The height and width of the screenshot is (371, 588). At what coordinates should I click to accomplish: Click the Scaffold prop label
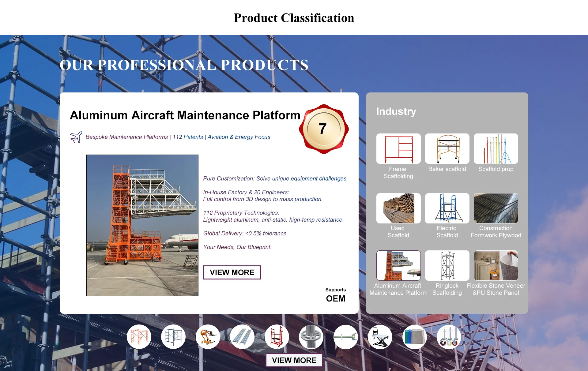(x=496, y=169)
